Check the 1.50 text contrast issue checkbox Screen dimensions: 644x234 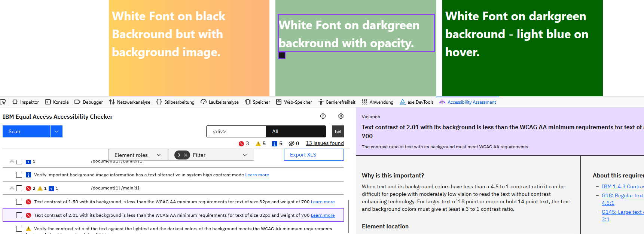point(19,202)
